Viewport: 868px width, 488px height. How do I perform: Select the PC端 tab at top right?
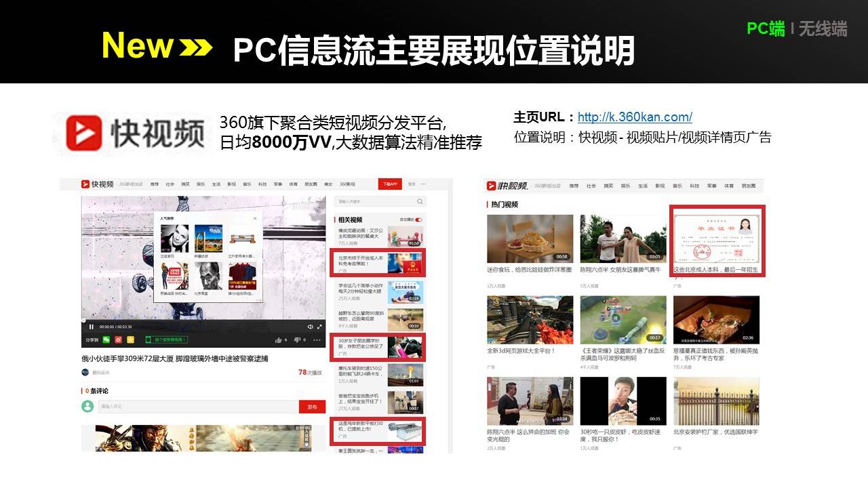pos(766,28)
